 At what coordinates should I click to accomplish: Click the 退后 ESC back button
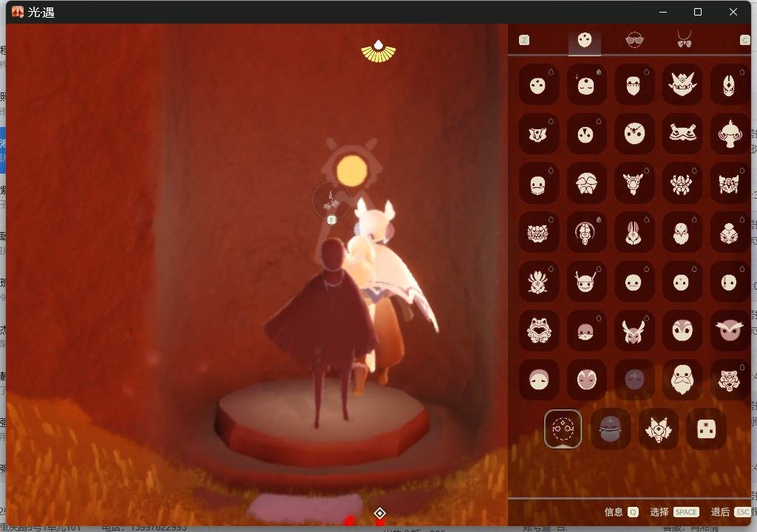[x=730, y=512]
